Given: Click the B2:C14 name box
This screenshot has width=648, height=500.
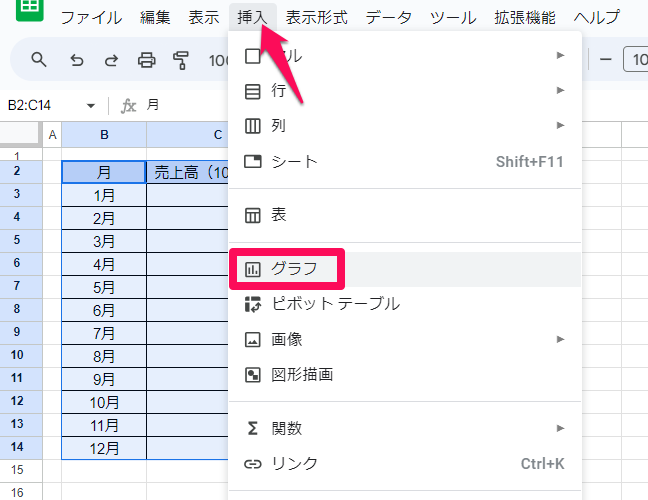Looking at the screenshot, I should [x=29, y=105].
